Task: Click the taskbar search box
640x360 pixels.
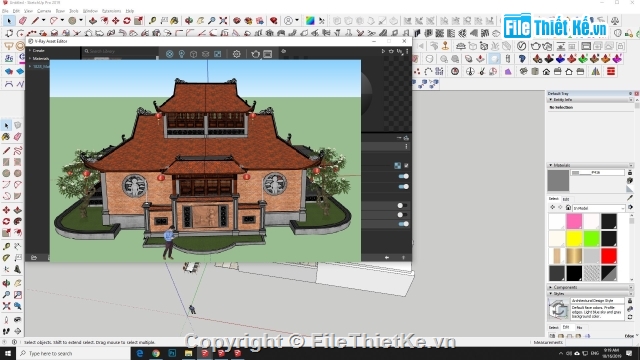Action: click(73, 353)
